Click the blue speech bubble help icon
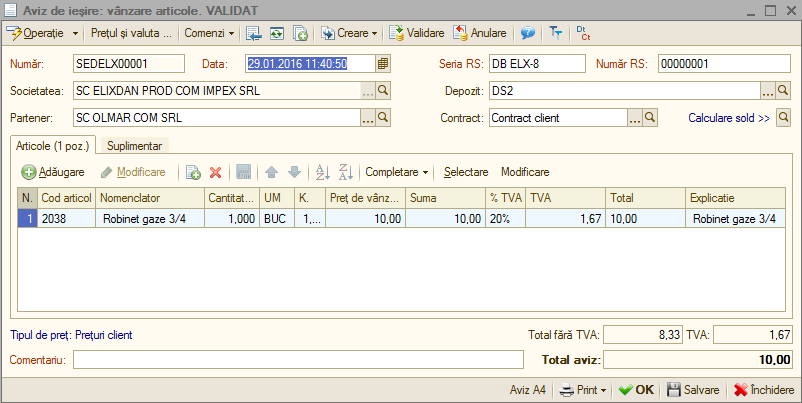This screenshot has height=403, width=802. coord(528,33)
